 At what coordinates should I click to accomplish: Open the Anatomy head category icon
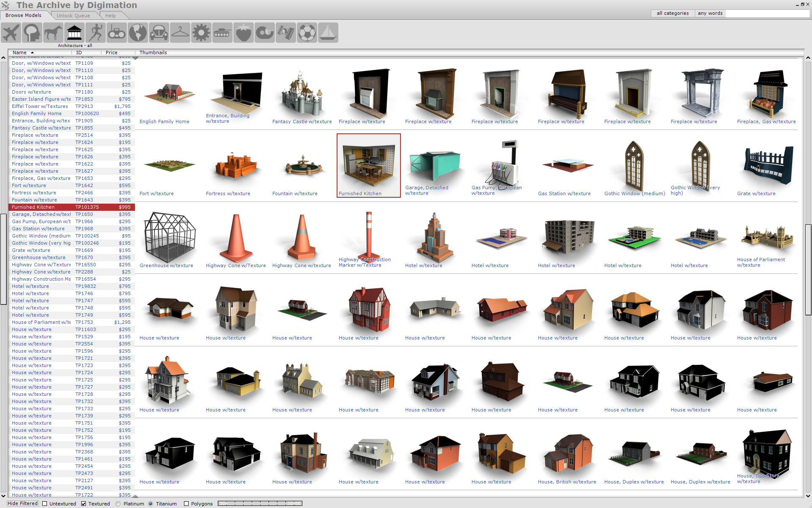click(32, 33)
